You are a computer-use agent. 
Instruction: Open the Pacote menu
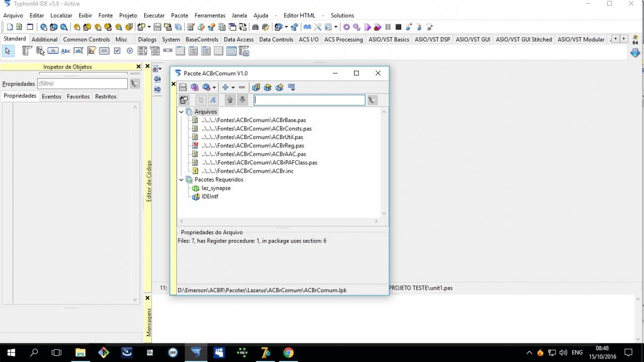point(179,16)
